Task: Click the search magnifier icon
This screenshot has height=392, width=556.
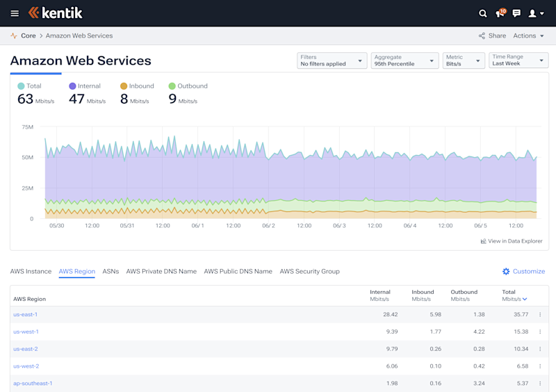Action: pyautogui.click(x=483, y=13)
